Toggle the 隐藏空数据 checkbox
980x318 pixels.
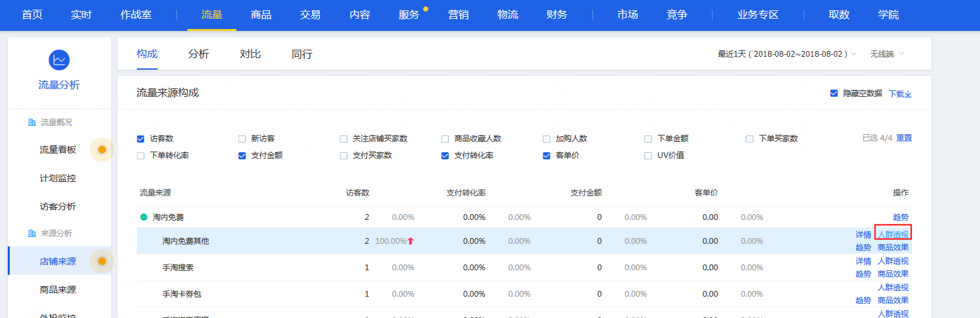pyautogui.click(x=834, y=94)
